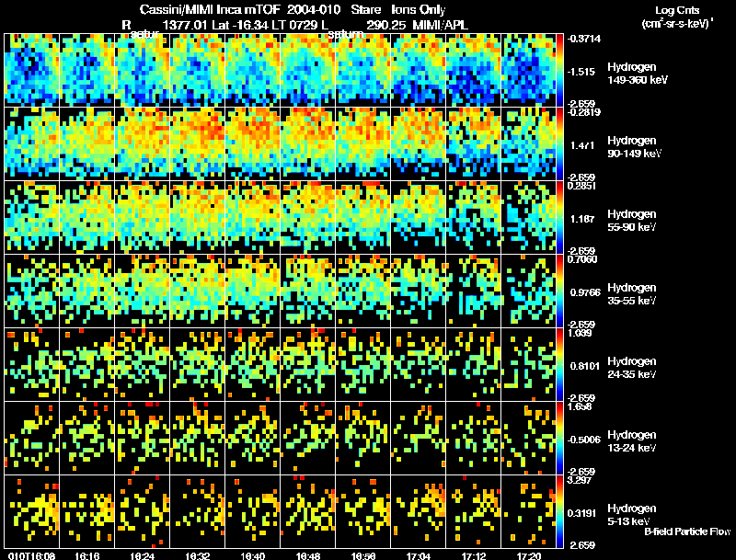Select the 16:24 Hydrogen 35-55 keV panel
Image resolution: width=736 pixels, height=560 pixels.
pos(143,291)
